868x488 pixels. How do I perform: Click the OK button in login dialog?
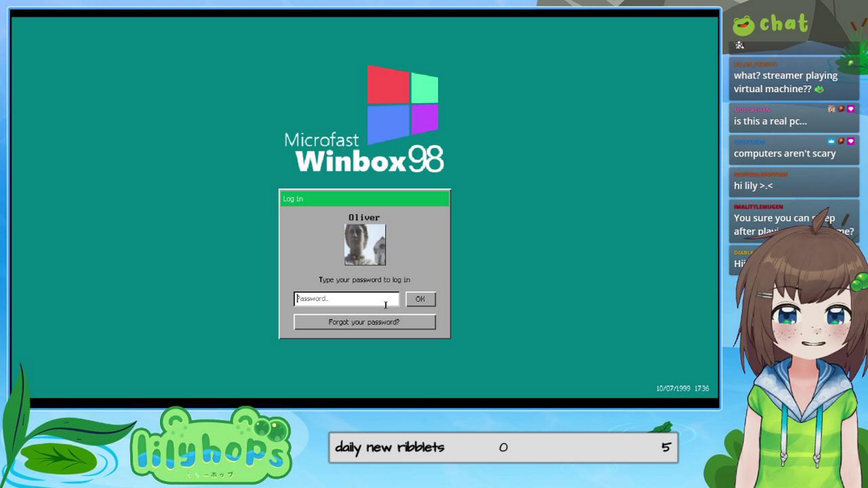(420, 299)
